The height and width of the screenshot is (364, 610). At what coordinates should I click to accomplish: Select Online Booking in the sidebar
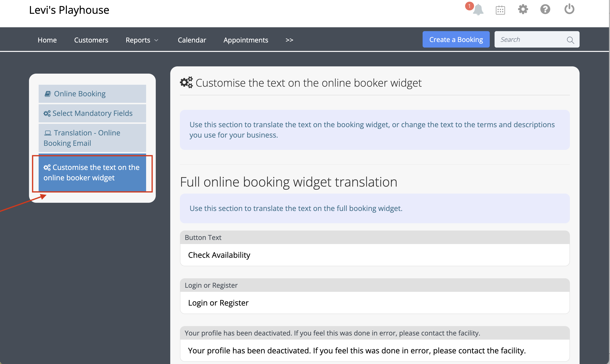[x=92, y=94]
